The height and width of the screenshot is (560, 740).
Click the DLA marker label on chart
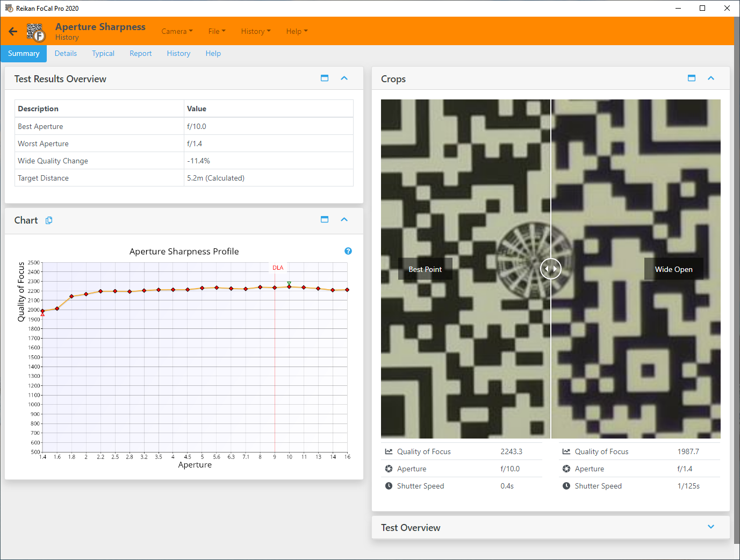click(278, 268)
